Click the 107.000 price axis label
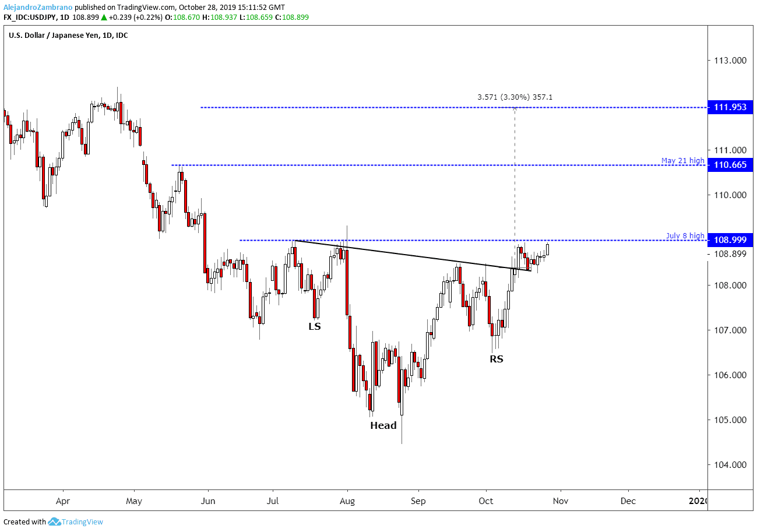 730,330
